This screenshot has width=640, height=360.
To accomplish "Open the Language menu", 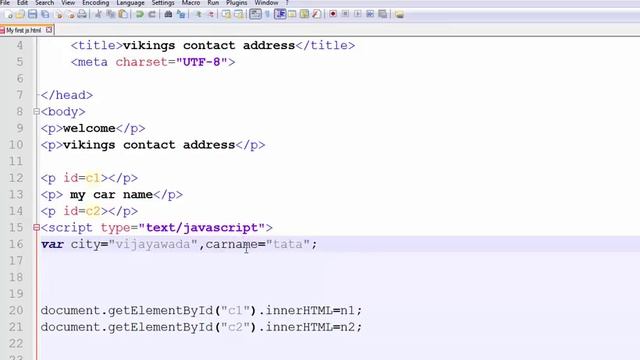I will click(x=130, y=2).
